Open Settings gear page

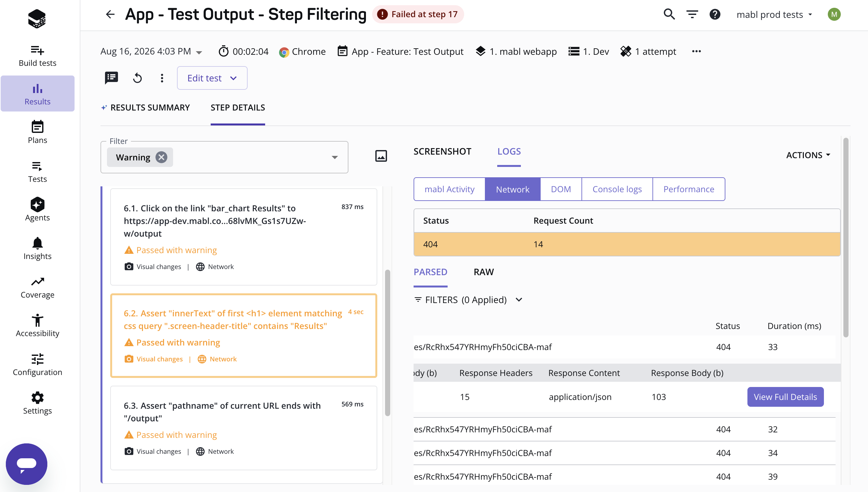click(38, 404)
